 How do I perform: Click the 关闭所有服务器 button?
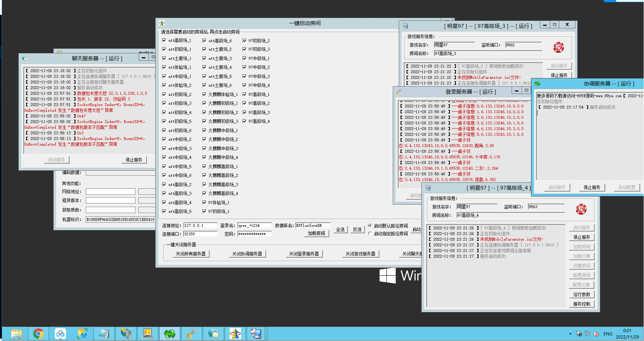[191, 254]
